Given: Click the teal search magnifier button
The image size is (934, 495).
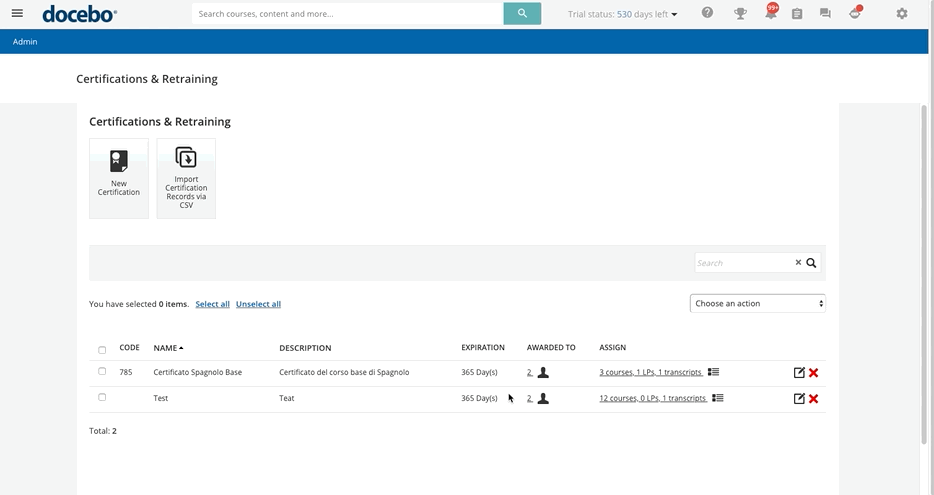Looking at the screenshot, I should [x=522, y=13].
